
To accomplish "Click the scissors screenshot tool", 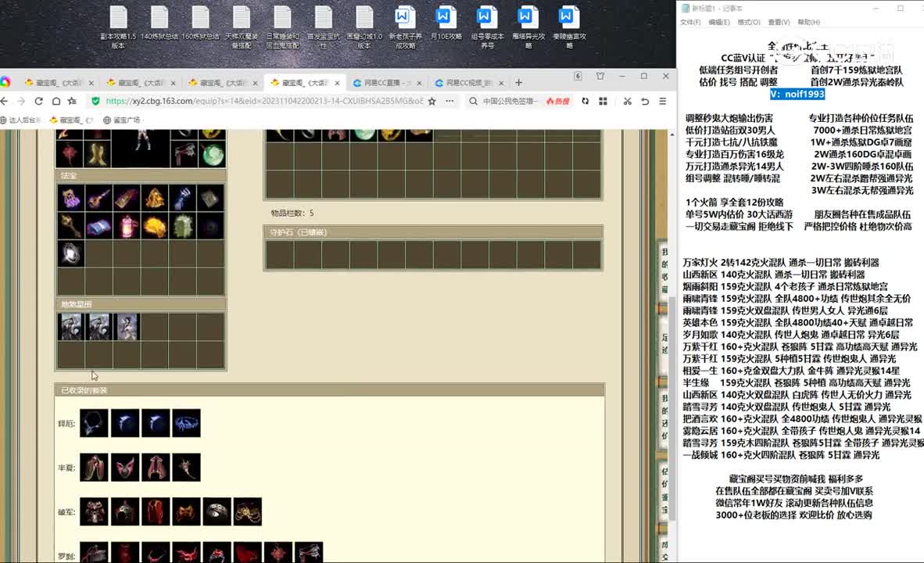I will [628, 102].
